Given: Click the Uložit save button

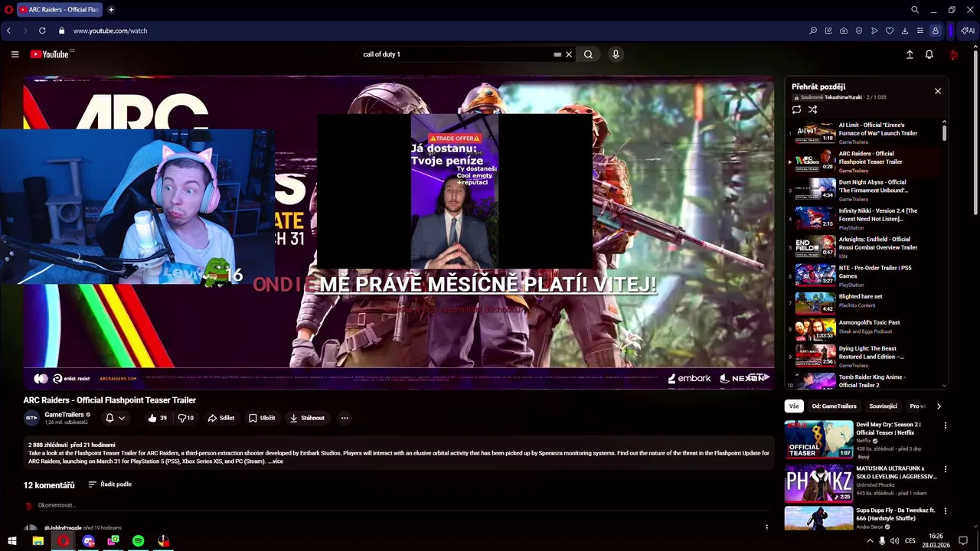Looking at the screenshot, I should tap(262, 418).
